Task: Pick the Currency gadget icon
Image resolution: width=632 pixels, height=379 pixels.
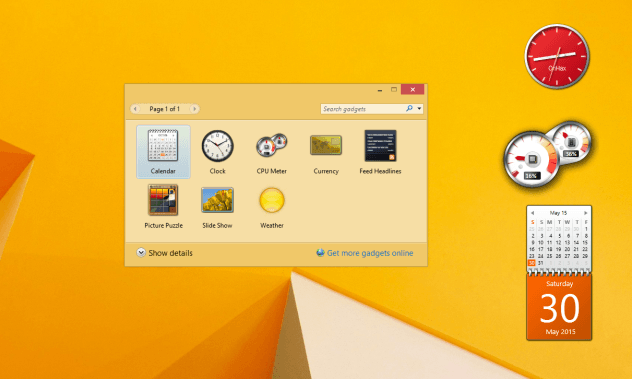Action: 326,145
